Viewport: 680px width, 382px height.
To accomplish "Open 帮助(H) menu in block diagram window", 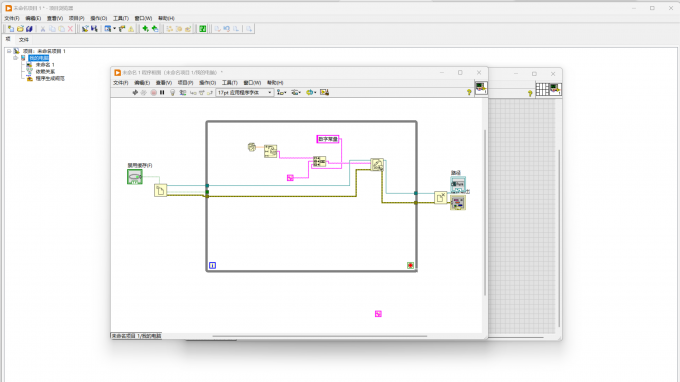I will pos(275,82).
